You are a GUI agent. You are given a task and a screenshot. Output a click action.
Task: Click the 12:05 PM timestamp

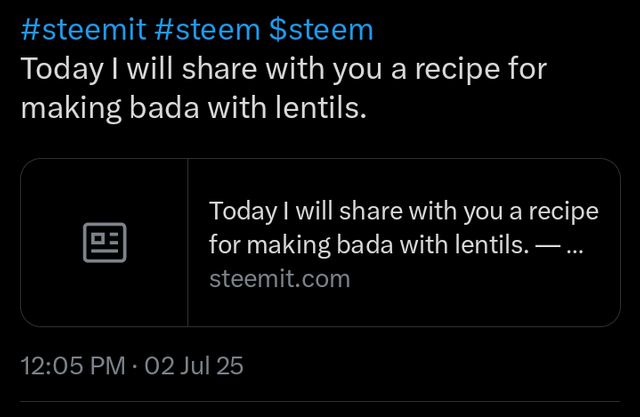(73, 366)
